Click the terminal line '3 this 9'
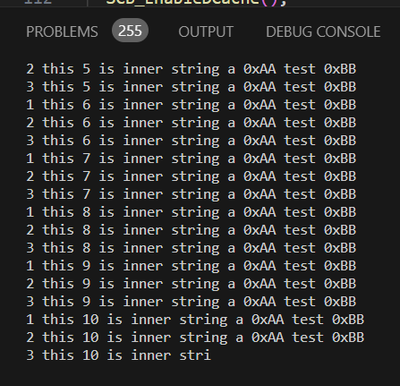This screenshot has width=400, height=386. tap(191, 302)
